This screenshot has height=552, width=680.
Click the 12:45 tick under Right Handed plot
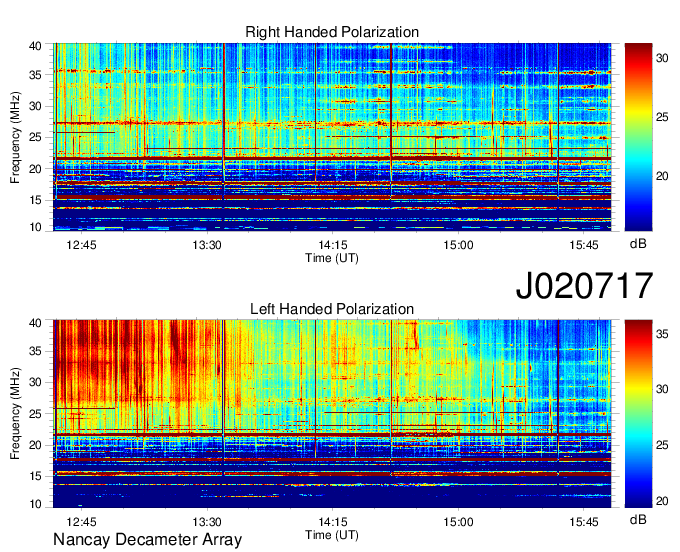(82, 245)
